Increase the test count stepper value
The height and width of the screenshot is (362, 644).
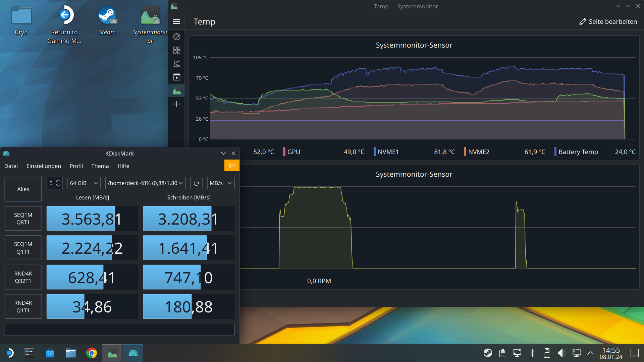(x=58, y=181)
